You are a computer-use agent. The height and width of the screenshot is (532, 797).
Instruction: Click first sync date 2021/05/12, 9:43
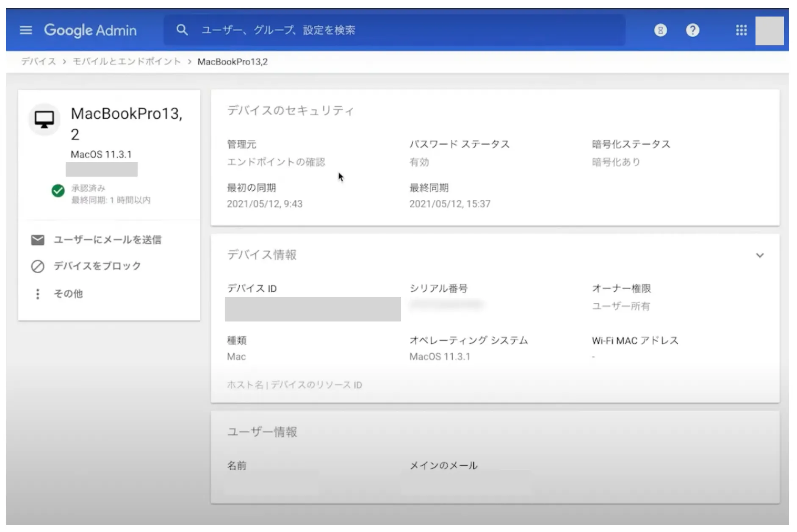coord(265,204)
